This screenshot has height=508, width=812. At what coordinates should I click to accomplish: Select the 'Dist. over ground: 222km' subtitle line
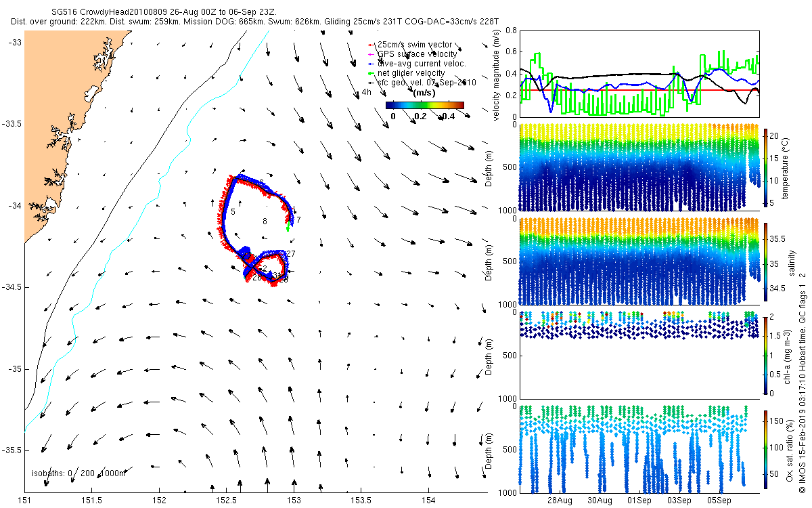point(255,22)
